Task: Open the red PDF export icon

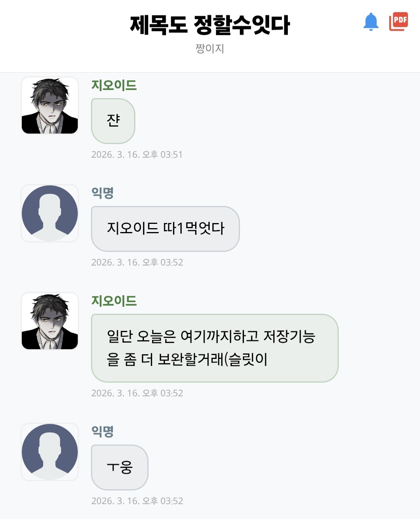Action: pyautogui.click(x=399, y=21)
